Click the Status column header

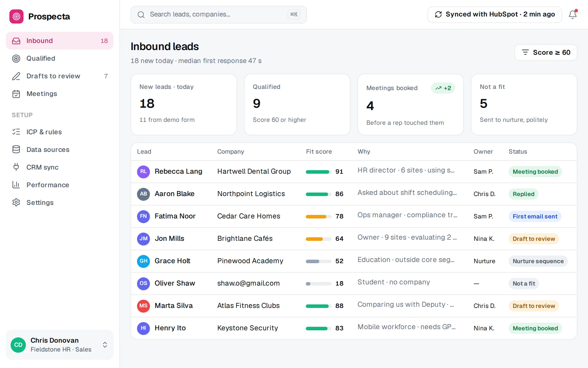point(518,152)
